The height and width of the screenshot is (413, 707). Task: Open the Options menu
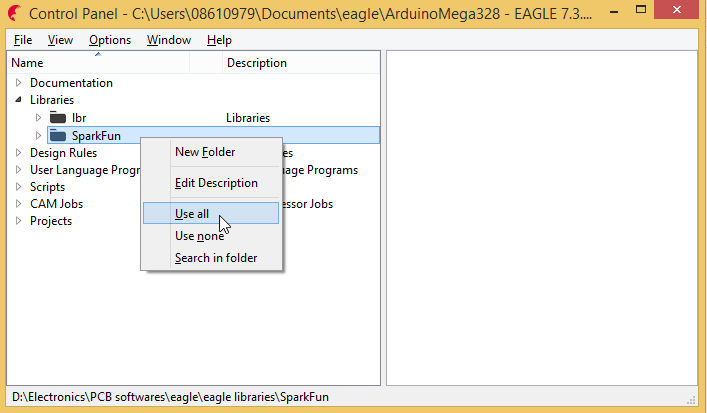coord(109,40)
